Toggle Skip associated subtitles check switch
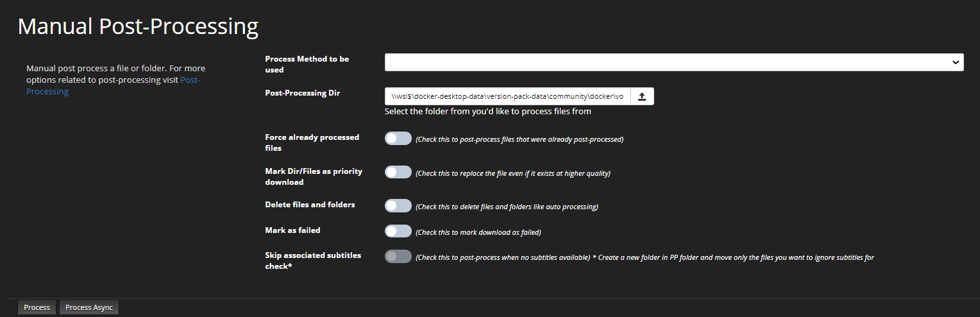Screen dimensions: 980x317 coord(398,257)
